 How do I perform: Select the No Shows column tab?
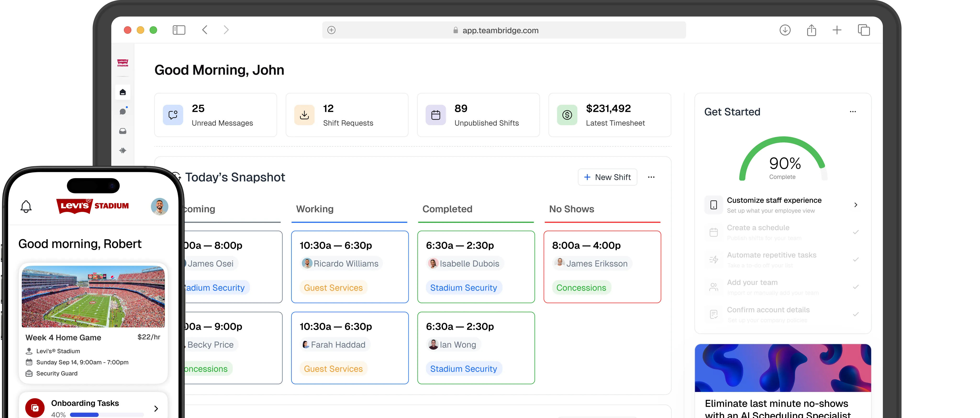click(x=571, y=209)
